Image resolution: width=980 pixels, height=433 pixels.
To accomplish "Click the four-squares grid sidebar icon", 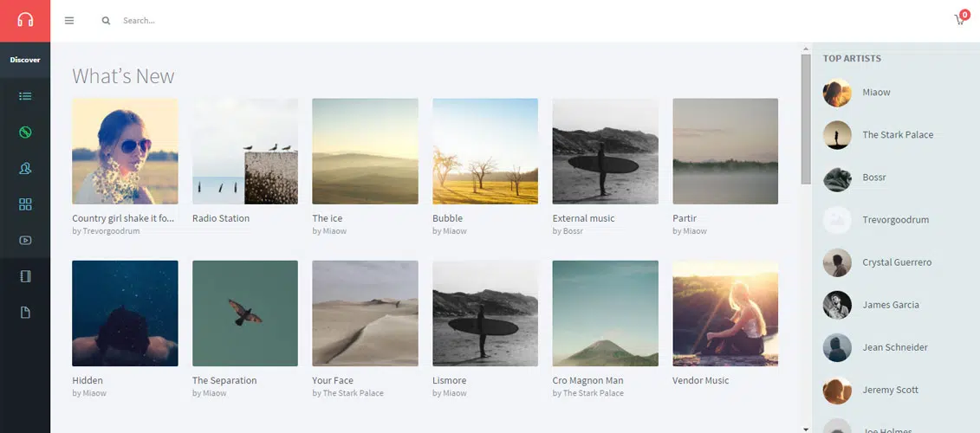I will coord(25,204).
